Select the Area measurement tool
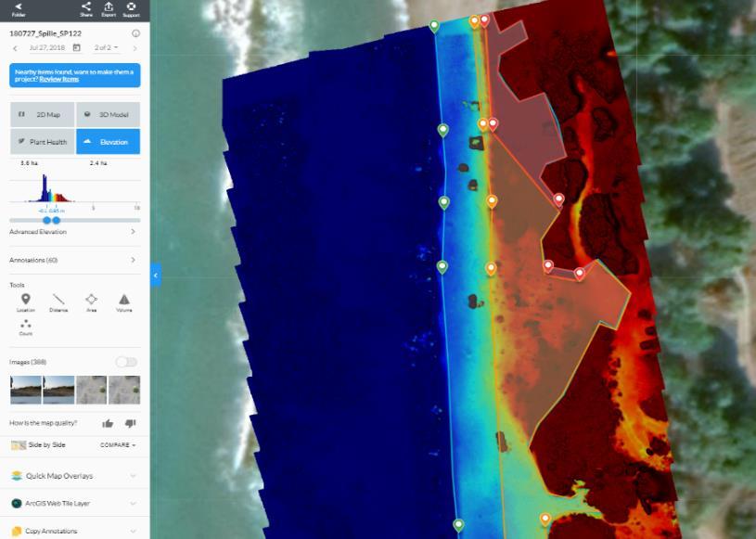756x539 pixels. 91,302
